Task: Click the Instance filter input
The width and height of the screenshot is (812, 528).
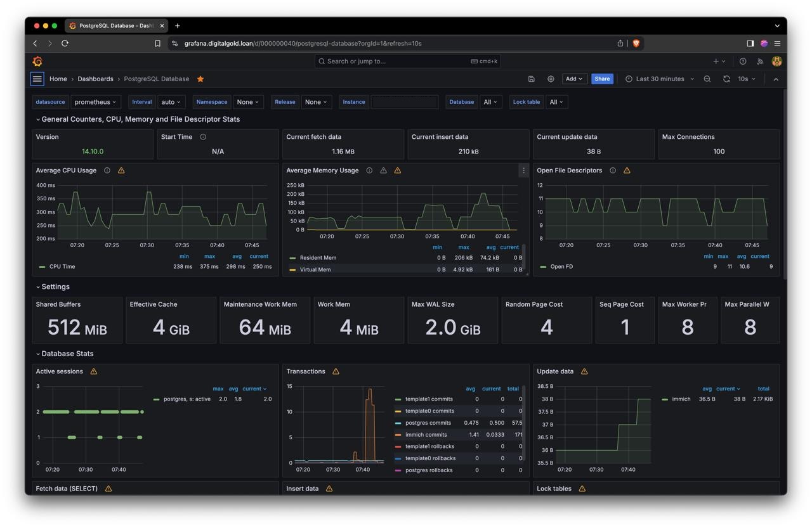Action: pyautogui.click(x=404, y=102)
